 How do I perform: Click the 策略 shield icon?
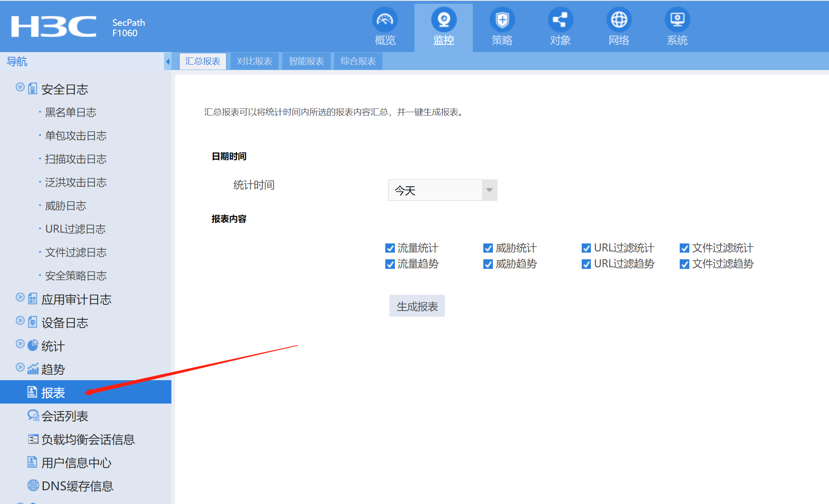(502, 20)
